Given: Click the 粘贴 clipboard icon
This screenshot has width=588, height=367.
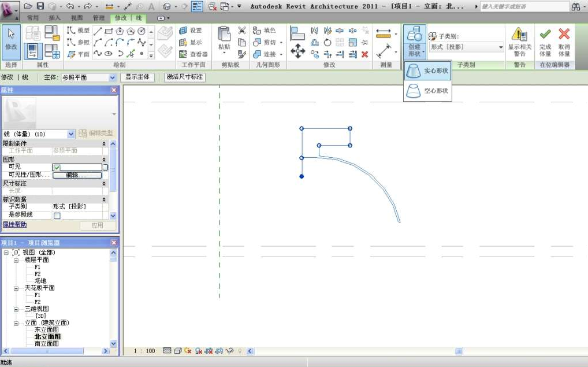Looking at the screenshot, I should (224, 35).
